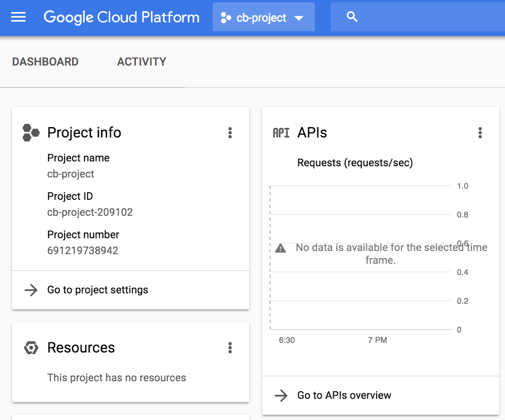Open APIs card options menu

pos(480,133)
